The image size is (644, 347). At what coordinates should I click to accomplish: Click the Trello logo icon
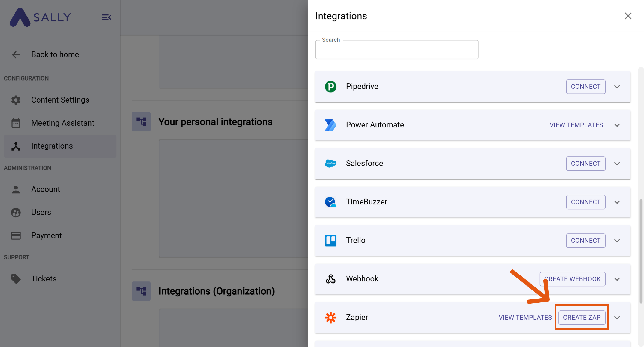point(330,241)
